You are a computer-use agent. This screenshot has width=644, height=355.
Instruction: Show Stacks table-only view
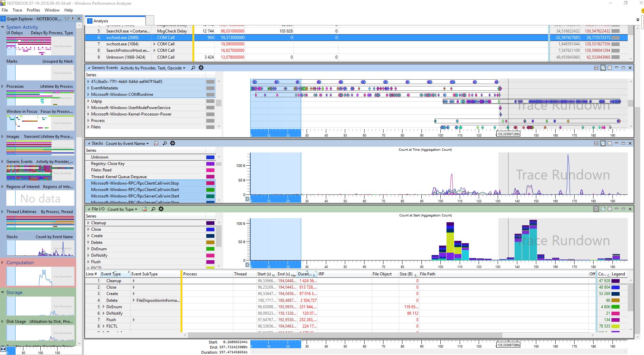click(610, 143)
